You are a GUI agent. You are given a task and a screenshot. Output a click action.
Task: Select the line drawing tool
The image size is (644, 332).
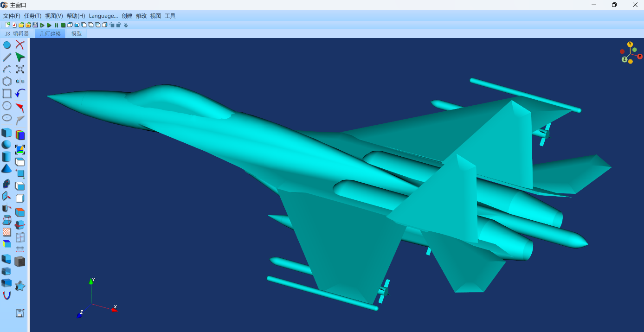(7, 57)
